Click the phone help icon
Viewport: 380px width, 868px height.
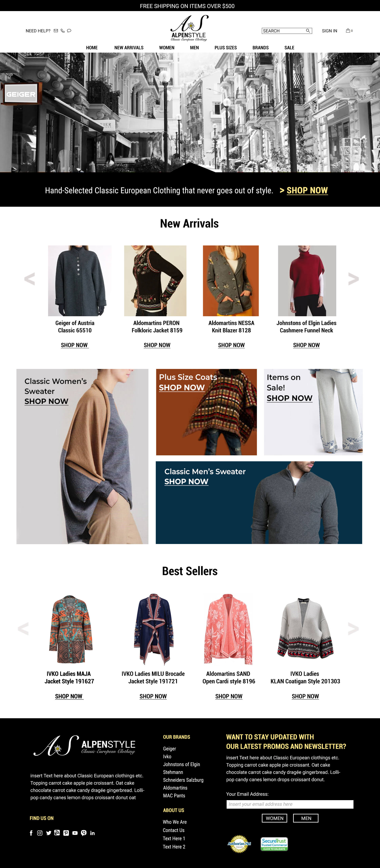pos(62,31)
